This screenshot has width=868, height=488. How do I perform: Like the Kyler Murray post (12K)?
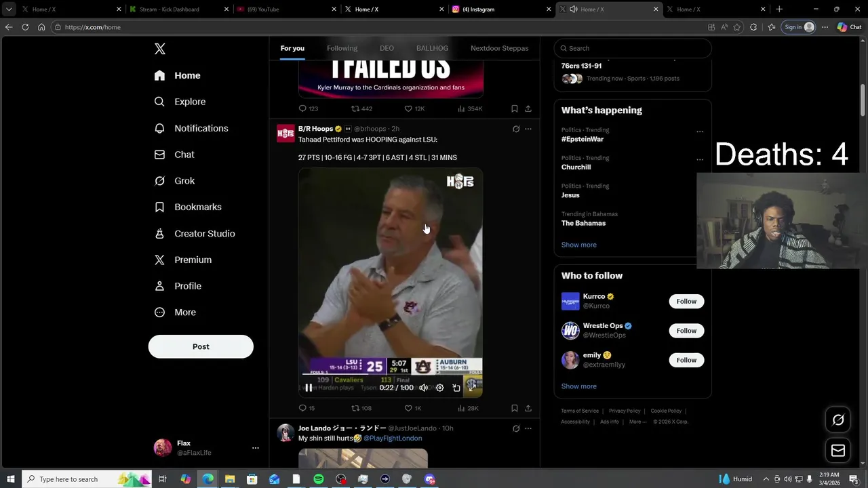414,108
